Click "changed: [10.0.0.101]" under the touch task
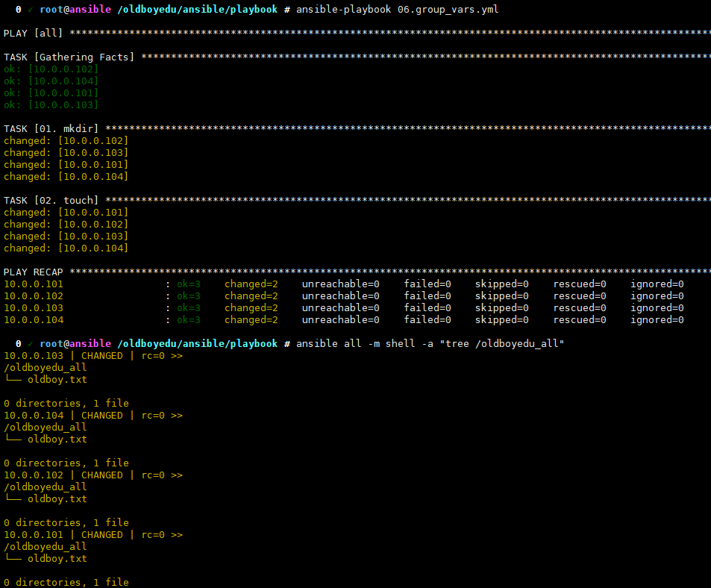 (66, 212)
